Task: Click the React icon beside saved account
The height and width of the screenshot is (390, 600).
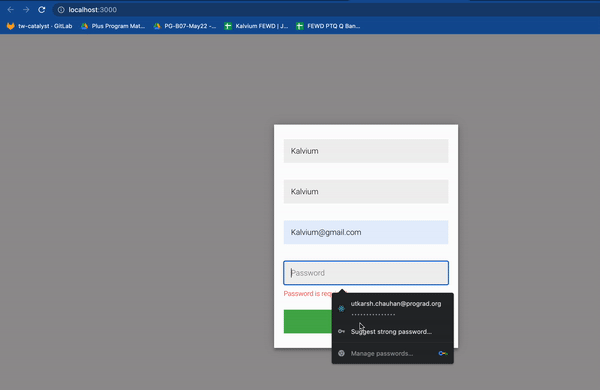Action: [x=341, y=308]
